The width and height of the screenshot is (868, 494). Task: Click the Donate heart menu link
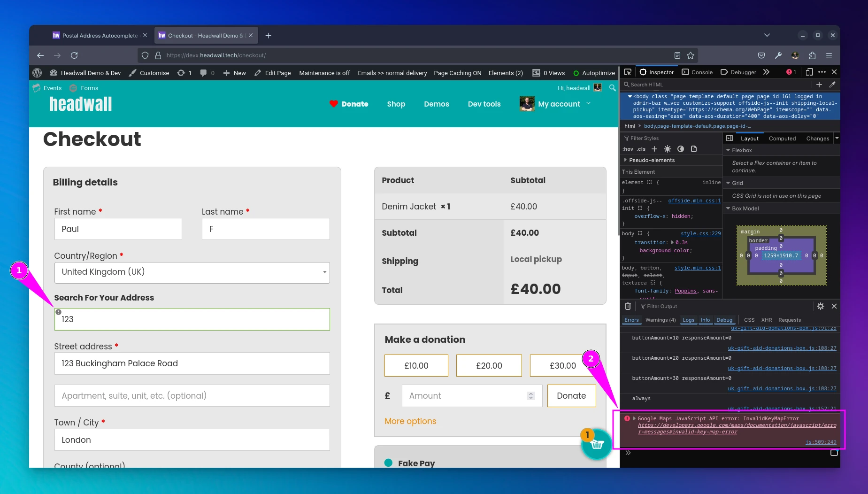click(x=349, y=104)
